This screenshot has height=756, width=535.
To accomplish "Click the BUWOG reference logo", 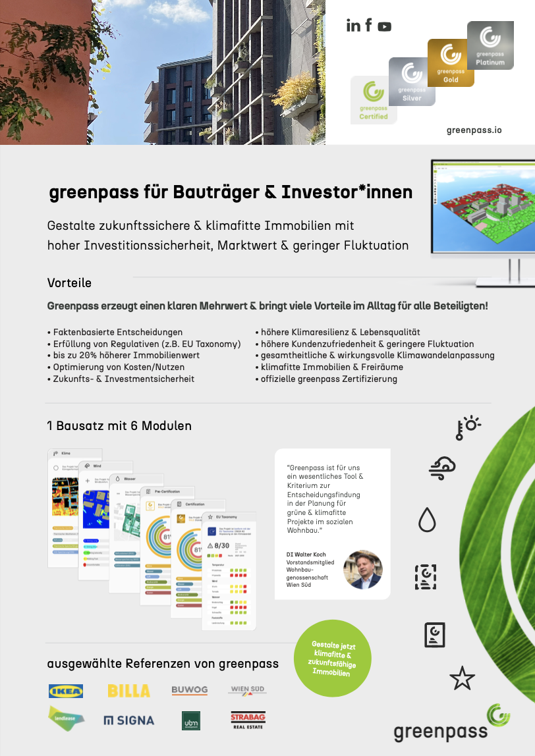I will (x=190, y=690).
